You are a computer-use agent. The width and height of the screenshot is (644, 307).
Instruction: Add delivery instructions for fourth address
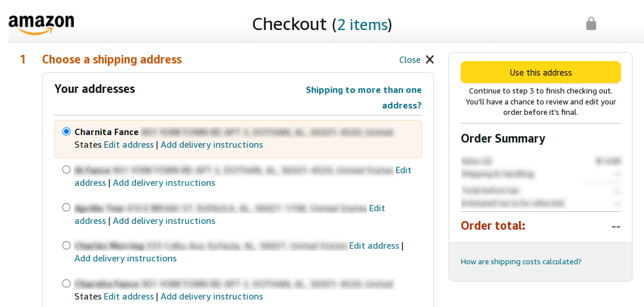[x=126, y=259]
